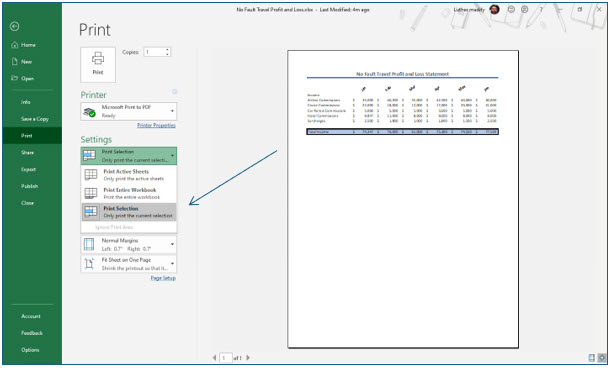
Task: Toggle Show Margins icon in preview corner
Action: [591, 357]
